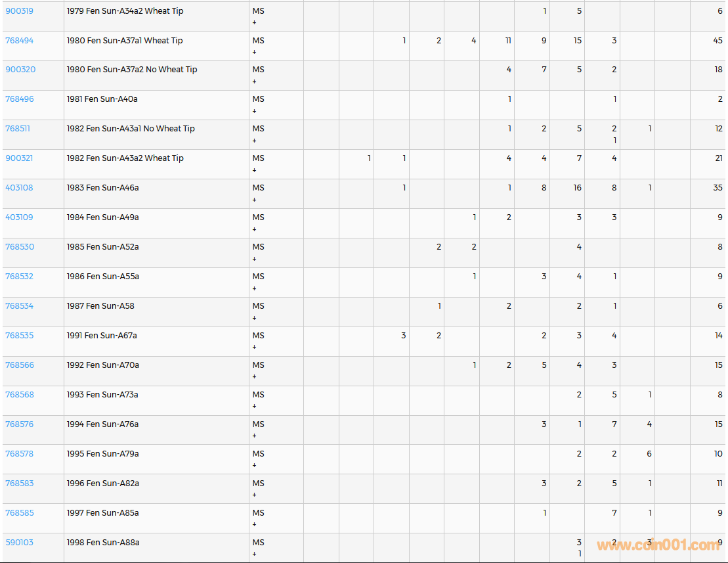Click ID 900321 for 1982 Wheat Tip
Image resolution: width=728 pixels, height=563 pixels.
click(x=19, y=158)
